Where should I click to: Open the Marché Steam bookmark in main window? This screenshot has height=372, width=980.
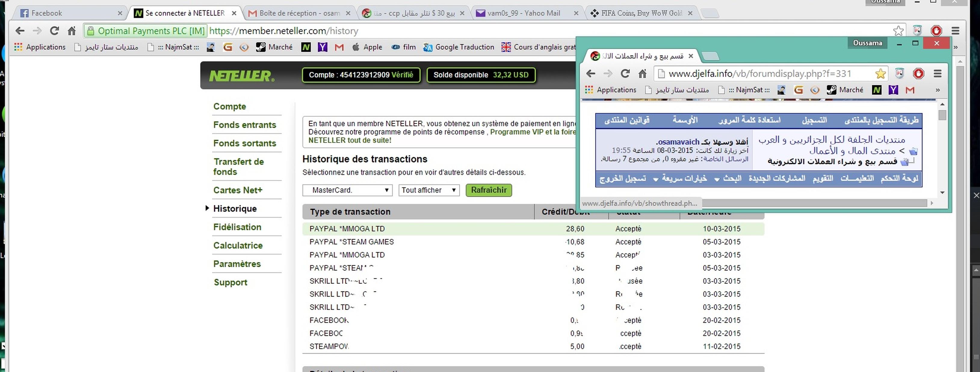tap(274, 47)
